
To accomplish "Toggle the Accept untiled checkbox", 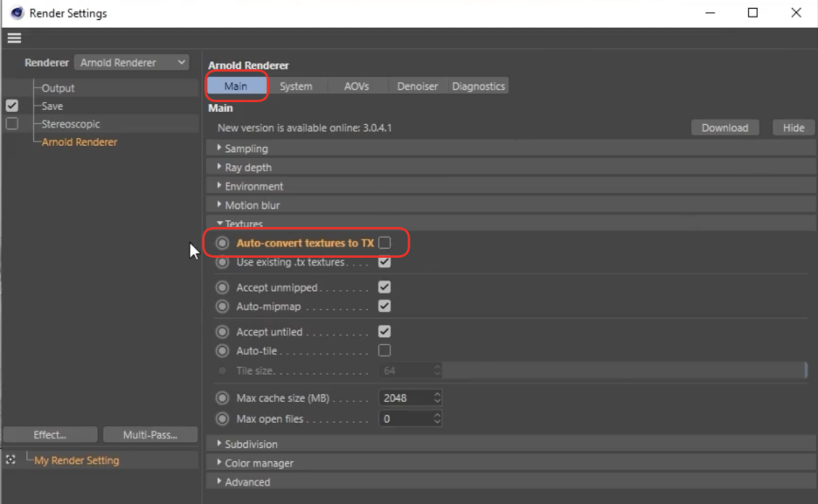I will click(385, 331).
